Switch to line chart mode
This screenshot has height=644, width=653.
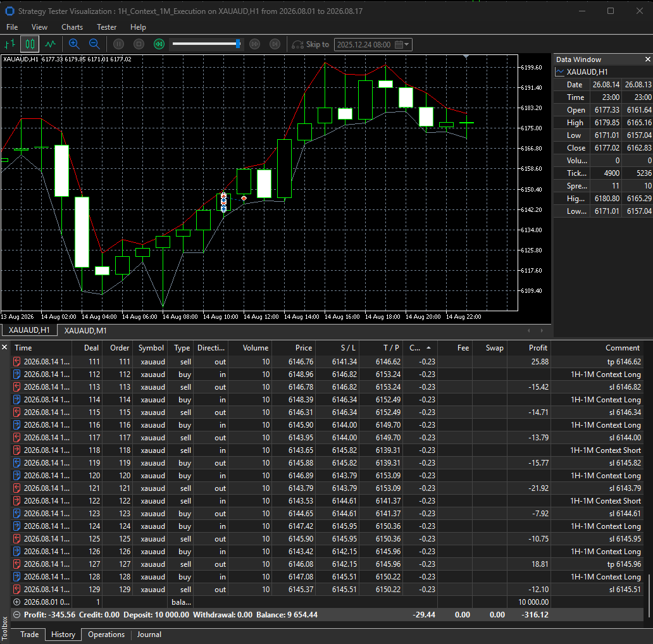click(x=51, y=44)
